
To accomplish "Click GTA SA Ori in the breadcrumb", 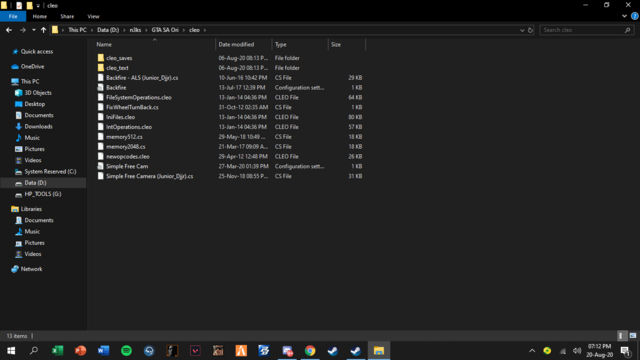I will click(x=165, y=30).
